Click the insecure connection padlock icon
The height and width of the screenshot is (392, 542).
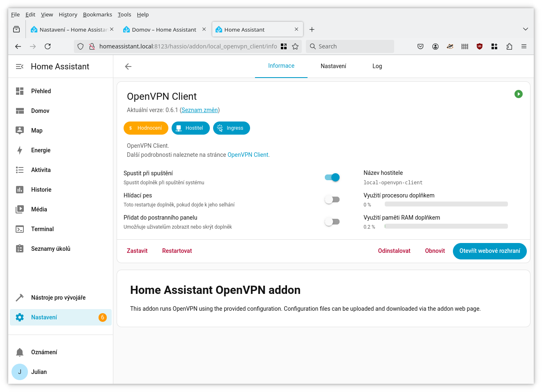point(92,46)
